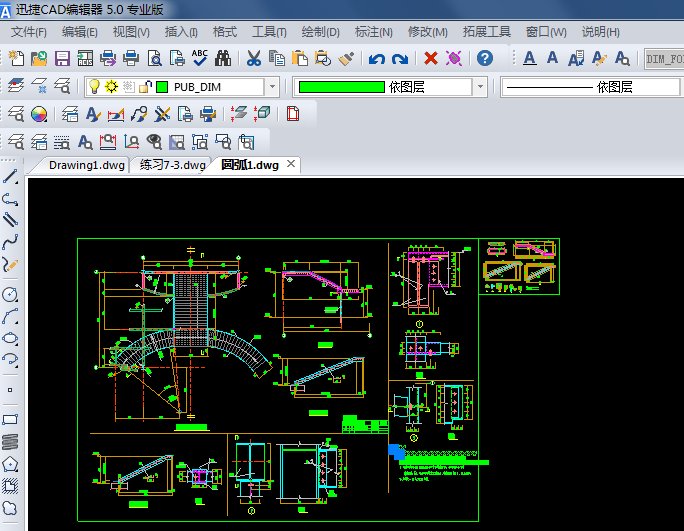684x531 pixels.
Task: Click the Cut scissors icon
Action: click(254, 59)
